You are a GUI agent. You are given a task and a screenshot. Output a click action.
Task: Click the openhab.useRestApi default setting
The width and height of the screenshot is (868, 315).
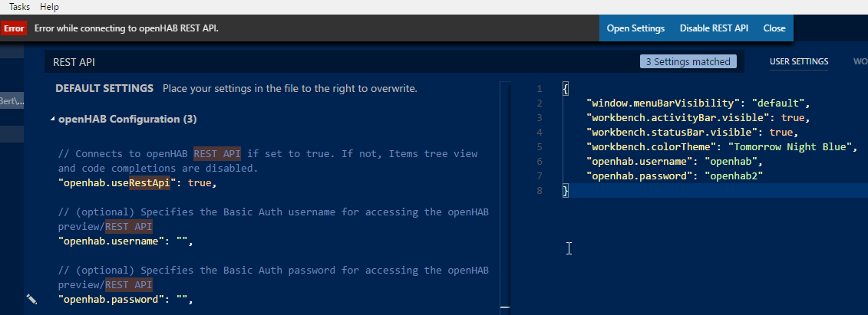[x=137, y=183]
